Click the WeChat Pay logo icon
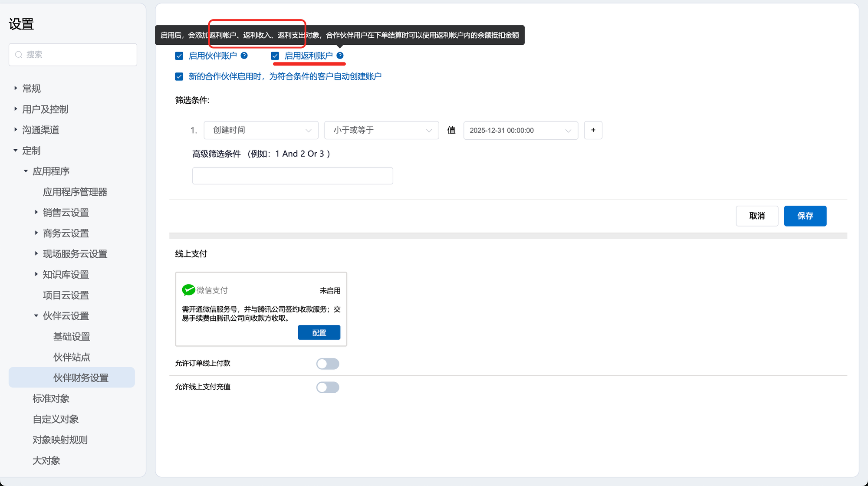Viewport: 868px width, 486px height. point(188,290)
